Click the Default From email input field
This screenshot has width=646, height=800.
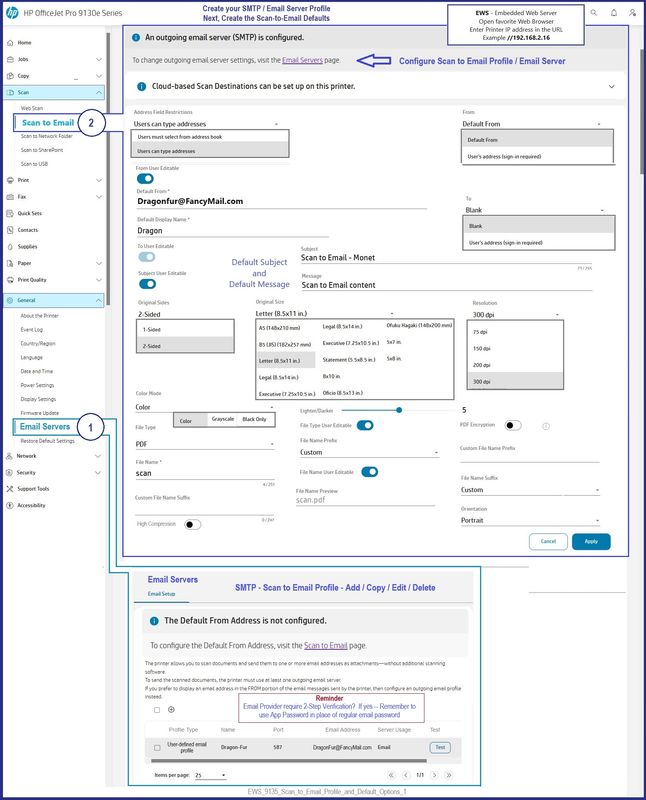(281, 202)
